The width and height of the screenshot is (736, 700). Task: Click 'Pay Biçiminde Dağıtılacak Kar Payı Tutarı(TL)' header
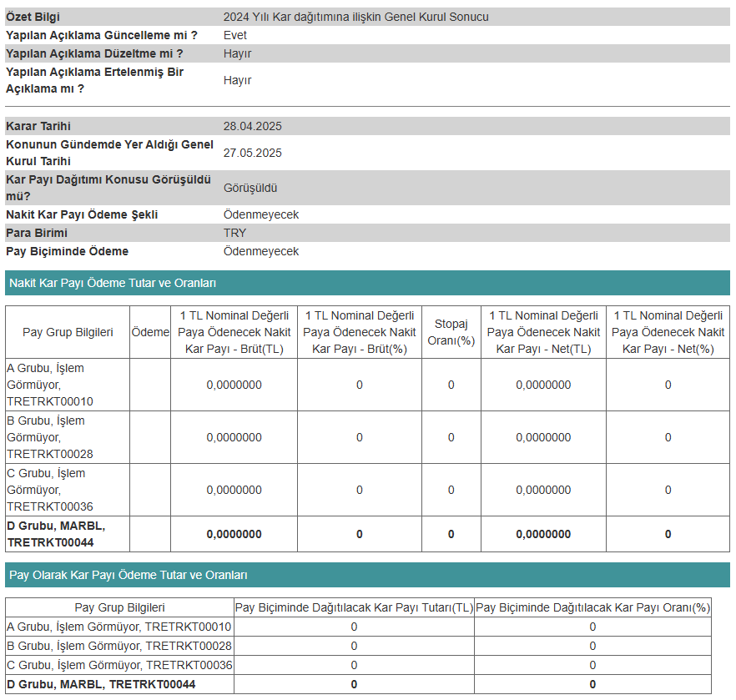point(354,607)
